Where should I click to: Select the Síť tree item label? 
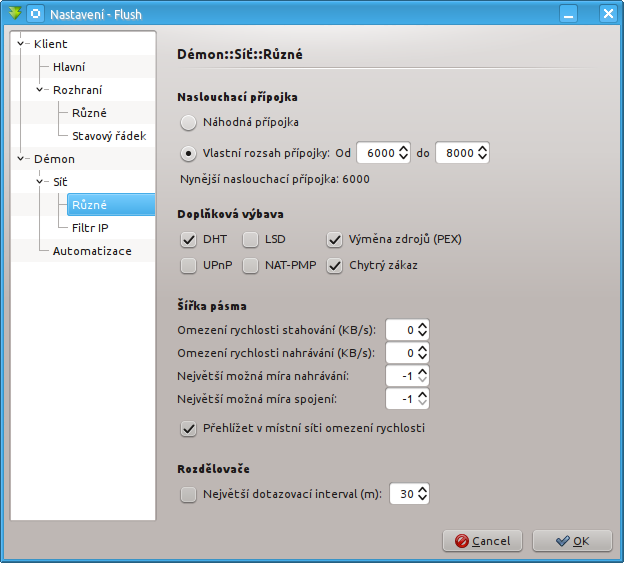pyautogui.click(x=60, y=182)
